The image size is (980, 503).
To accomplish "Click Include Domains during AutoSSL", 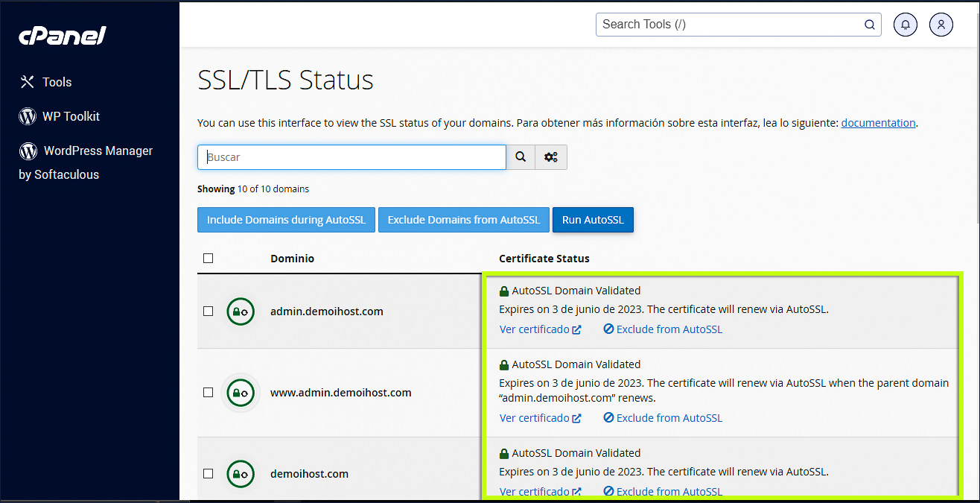I will (x=286, y=220).
